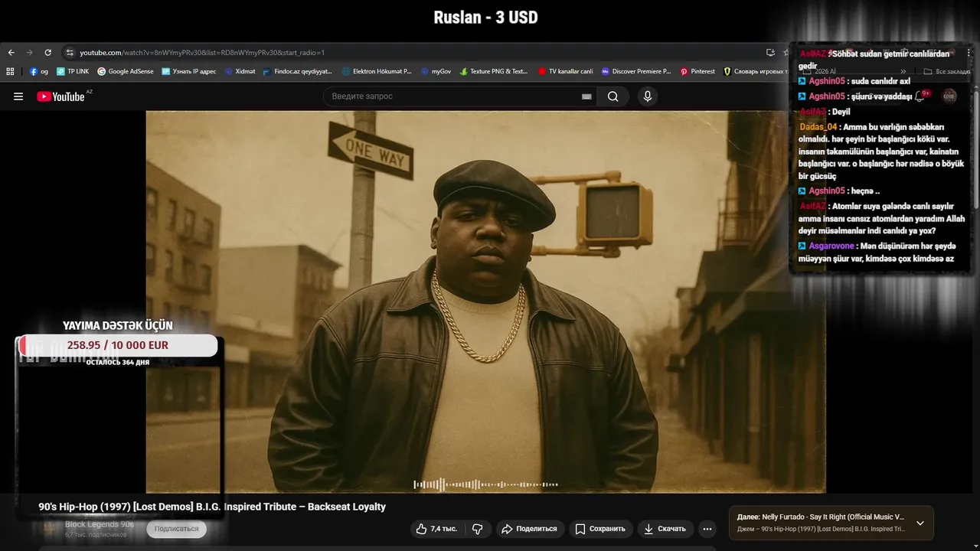
Task: Subscribe via Подписаться button
Action: pos(177,529)
